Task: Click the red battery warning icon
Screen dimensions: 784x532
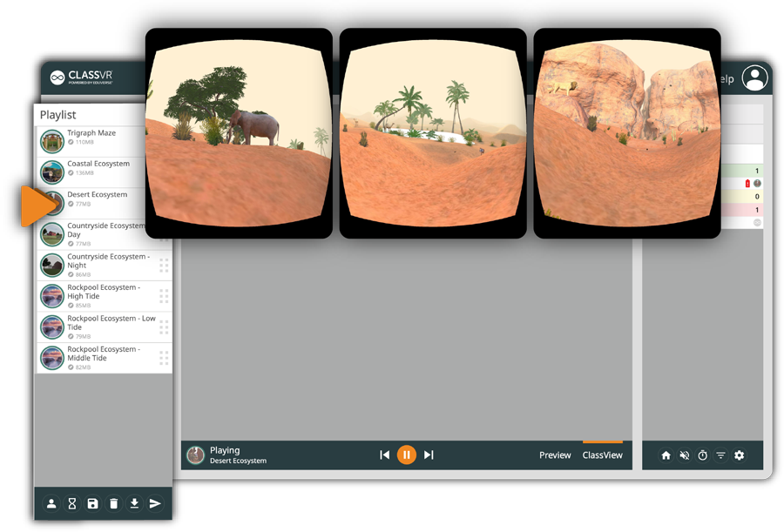Action: click(747, 184)
